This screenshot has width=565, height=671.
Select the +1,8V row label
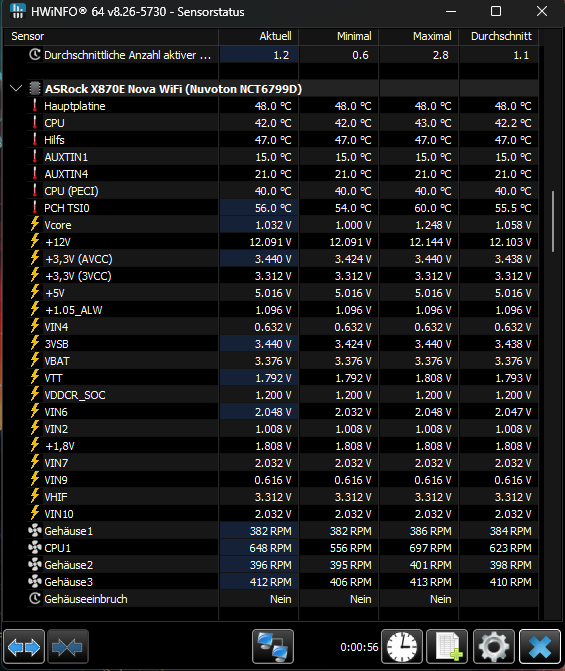(x=60, y=446)
